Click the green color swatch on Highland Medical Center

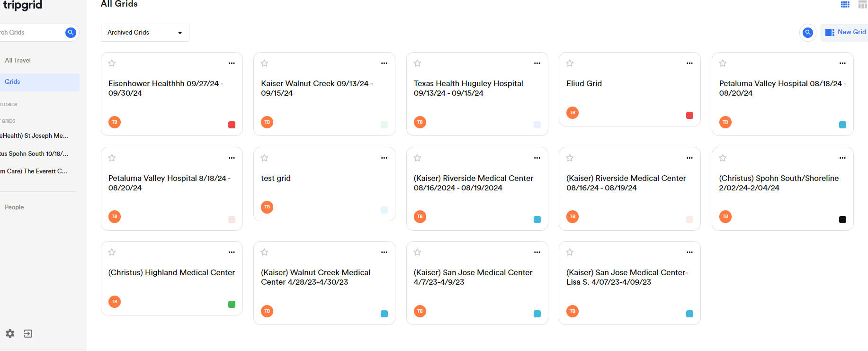[x=232, y=304]
